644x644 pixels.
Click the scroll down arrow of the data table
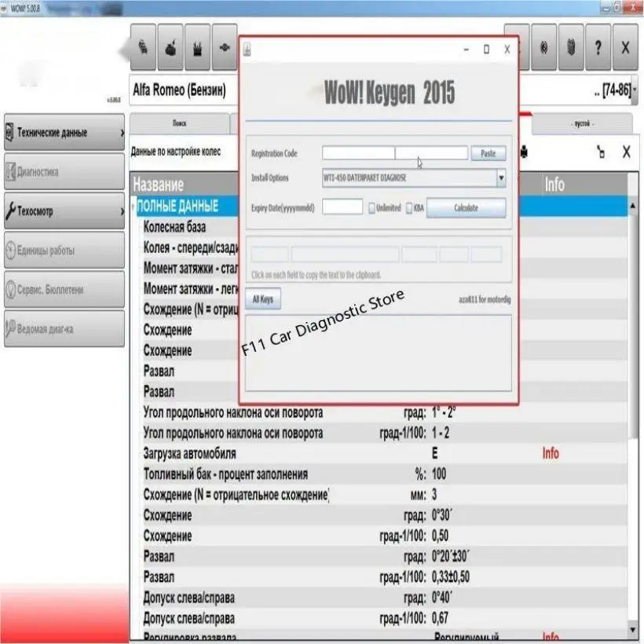point(633,629)
